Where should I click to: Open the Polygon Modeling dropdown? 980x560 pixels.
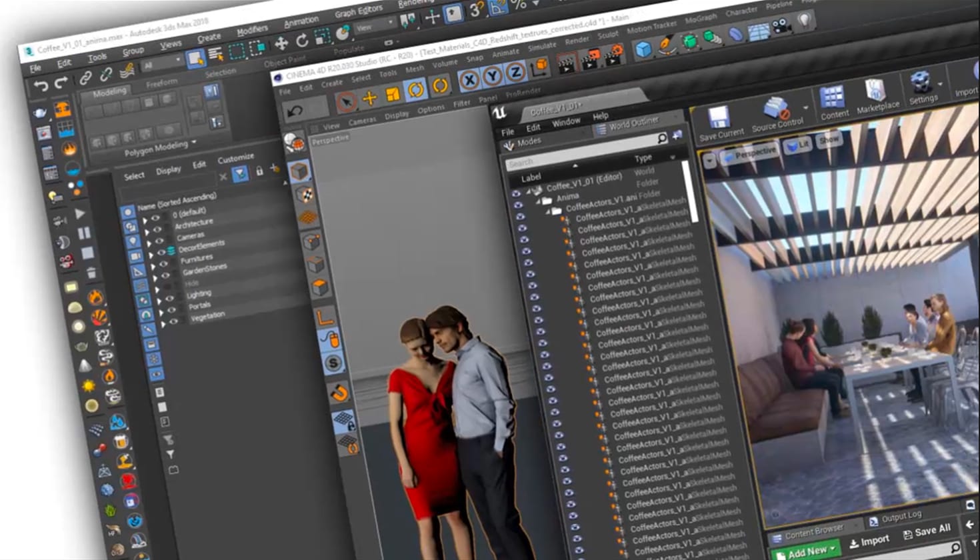point(194,143)
